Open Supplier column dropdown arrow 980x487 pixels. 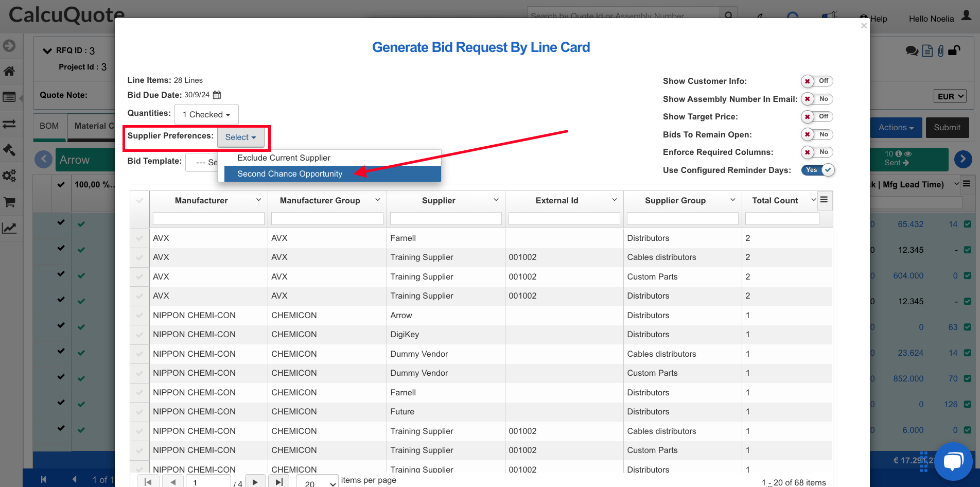pos(496,200)
